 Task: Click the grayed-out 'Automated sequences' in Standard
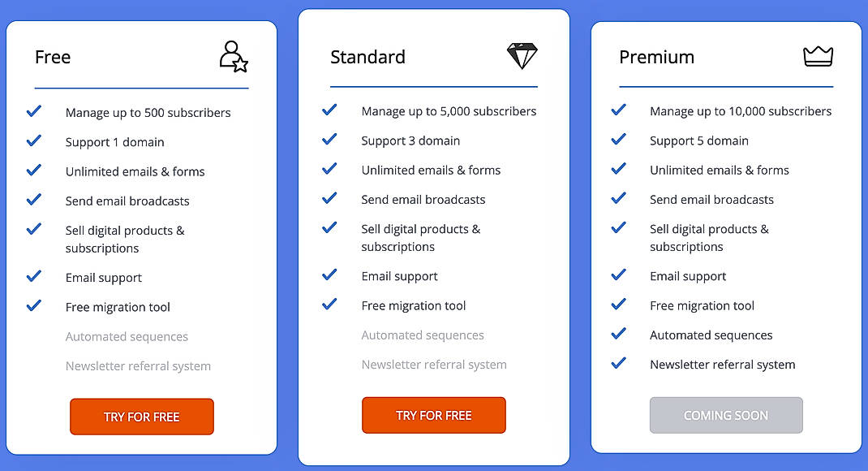[x=423, y=335]
